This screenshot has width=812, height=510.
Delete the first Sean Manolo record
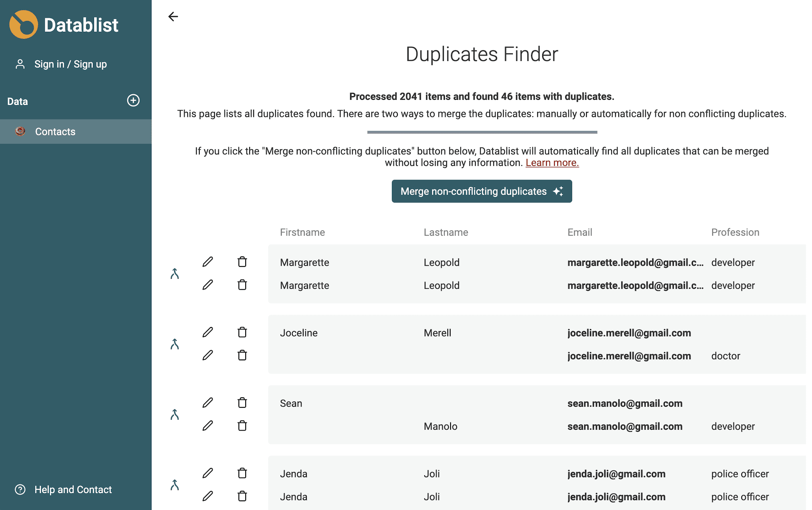pos(242,403)
